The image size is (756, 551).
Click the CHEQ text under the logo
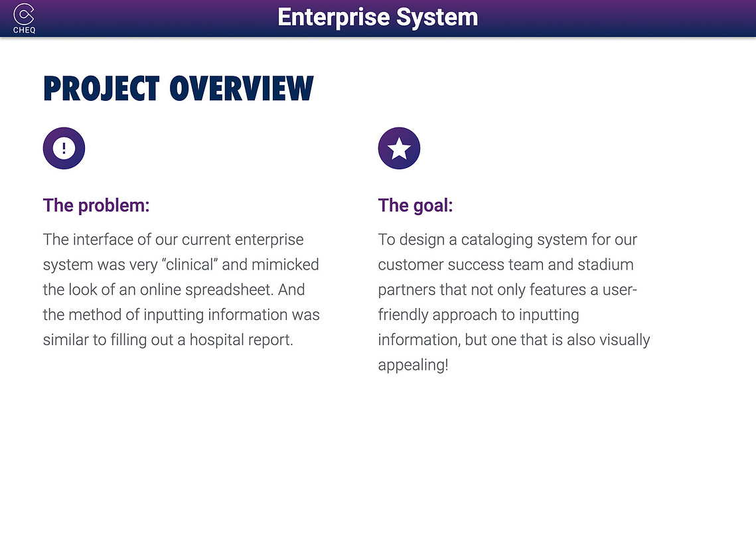click(x=24, y=30)
